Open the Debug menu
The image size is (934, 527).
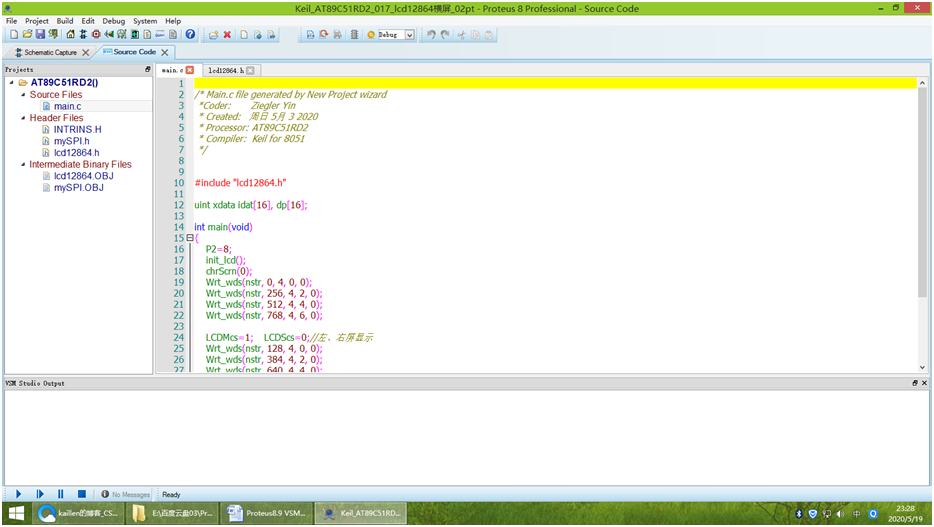coord(113,21)
